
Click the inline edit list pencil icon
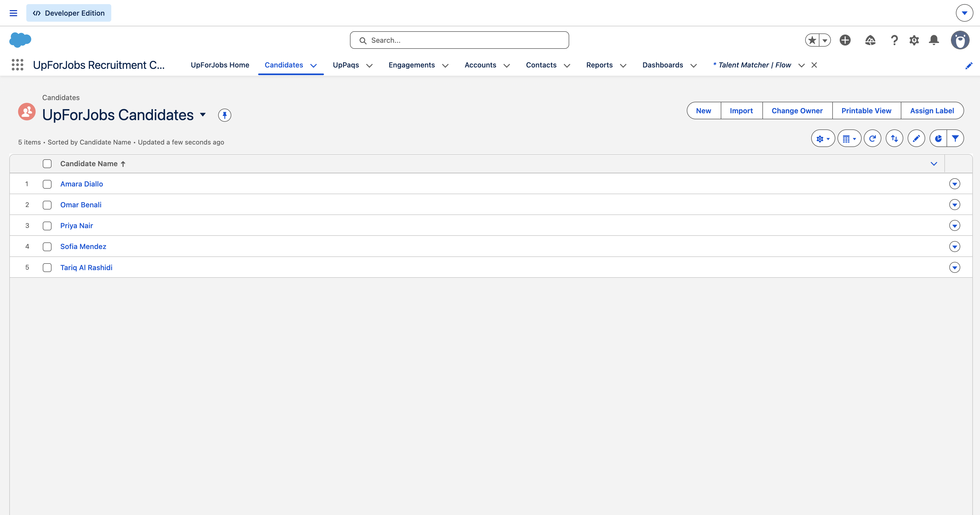916,138
